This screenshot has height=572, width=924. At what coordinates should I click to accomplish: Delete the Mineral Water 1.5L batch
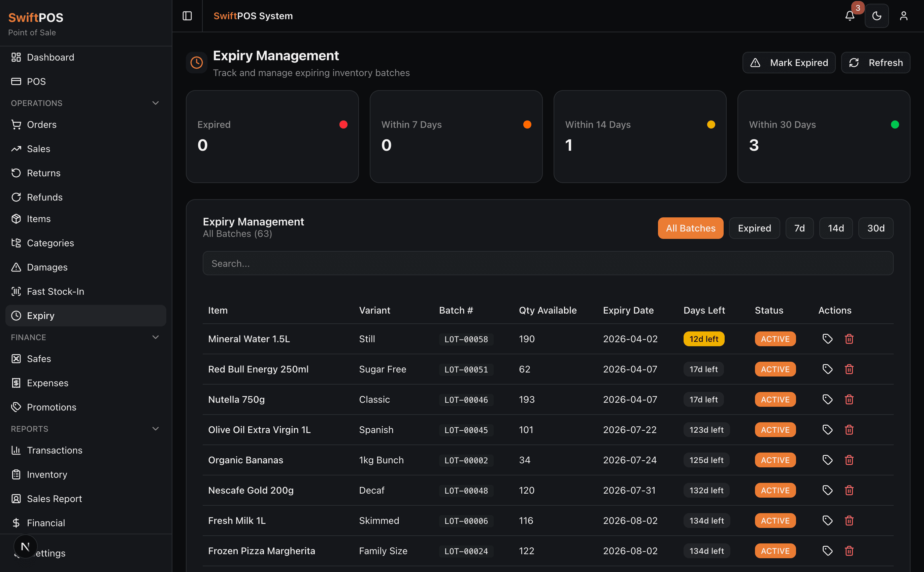(849, 339)
